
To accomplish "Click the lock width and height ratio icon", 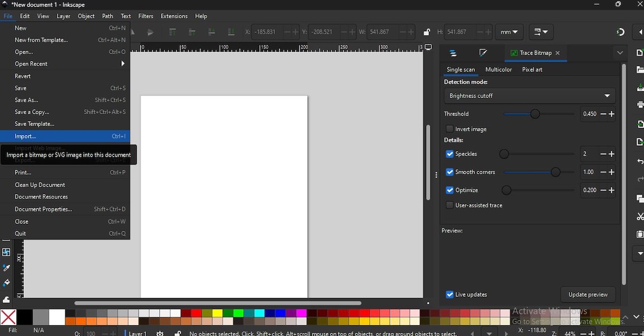I will pyautogui.click(x=427, y=32).
